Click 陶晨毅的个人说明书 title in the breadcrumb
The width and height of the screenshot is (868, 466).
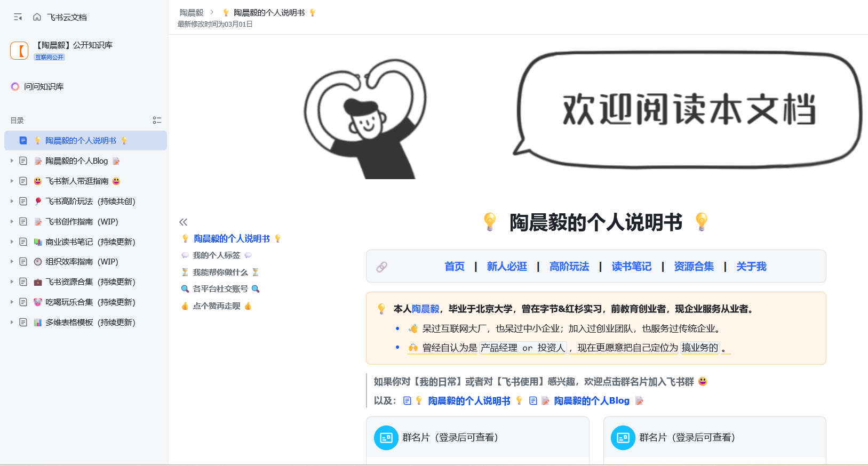point(269,12)
